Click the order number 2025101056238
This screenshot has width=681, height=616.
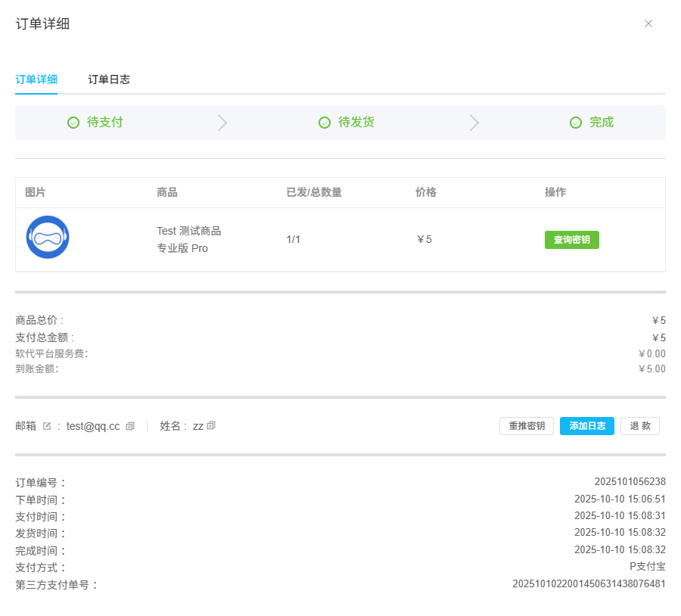pyautogui.click(x=630, y=481)
